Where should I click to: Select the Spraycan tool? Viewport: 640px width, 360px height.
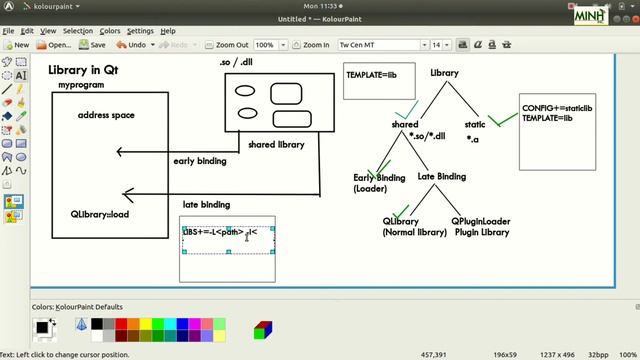tap(21, 130)
